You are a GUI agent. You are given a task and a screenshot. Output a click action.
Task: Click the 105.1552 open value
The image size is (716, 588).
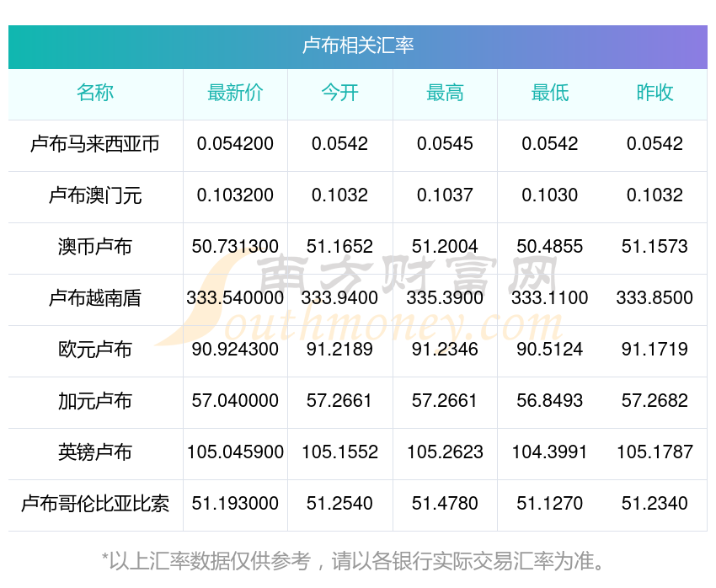[x=339, y=452]
